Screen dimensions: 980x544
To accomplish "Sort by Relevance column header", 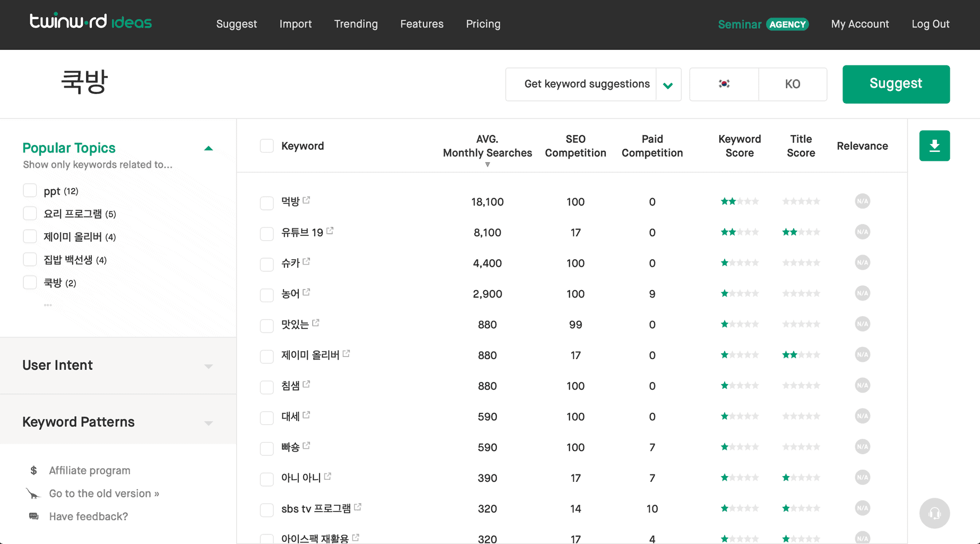I will (862, 146).
